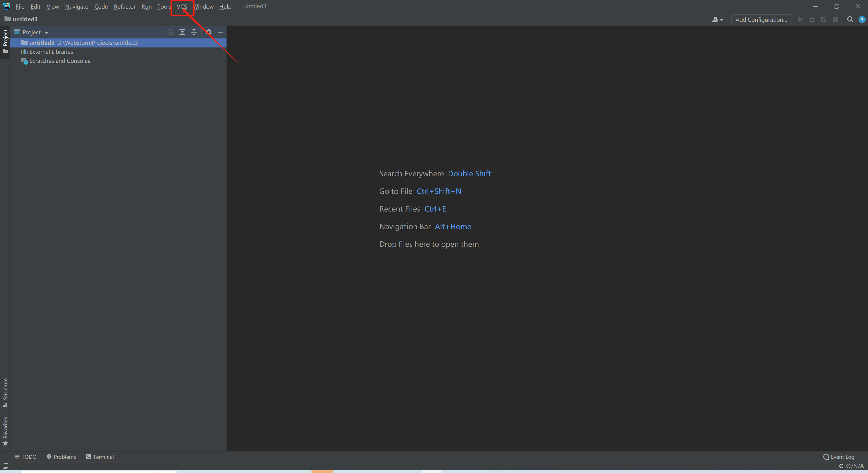This screenshot has width=868, height=473.
Task: Switch to the Terminal tab
Action: pos(100,457)
